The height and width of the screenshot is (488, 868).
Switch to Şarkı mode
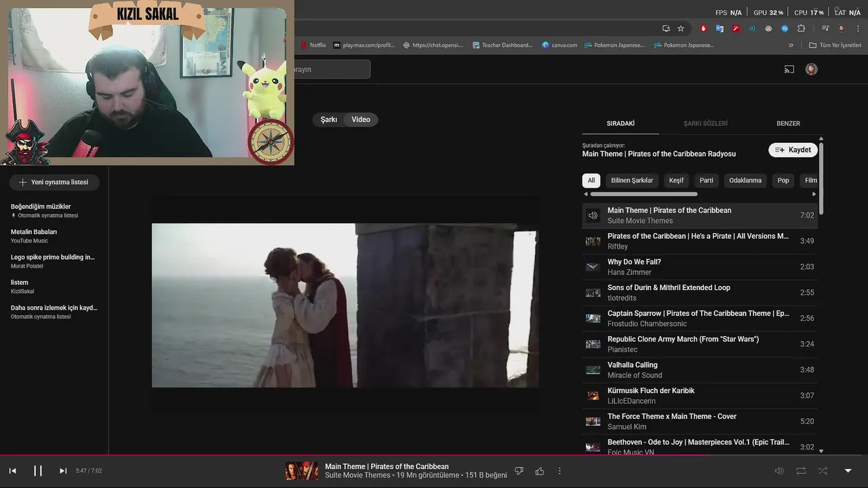pyautogui.click(x=329, y=119)
